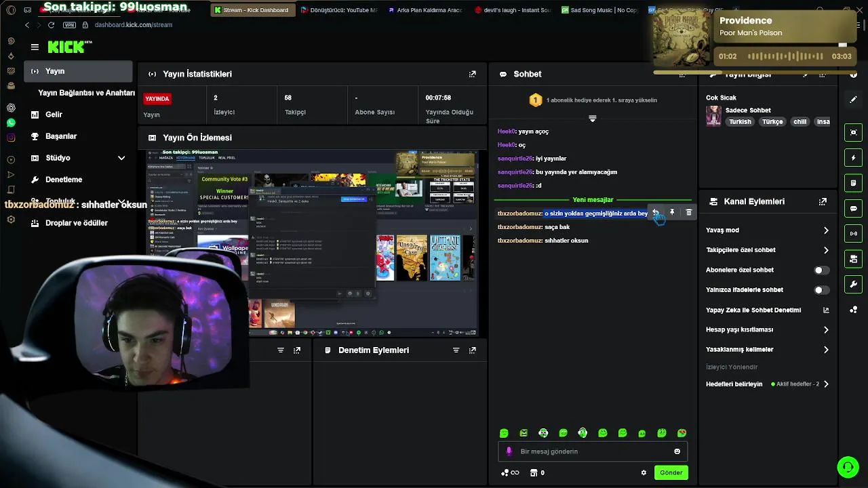Open the stream info edit pencil icon
This screenshot has height=488, width=868.
pos(853,99)
